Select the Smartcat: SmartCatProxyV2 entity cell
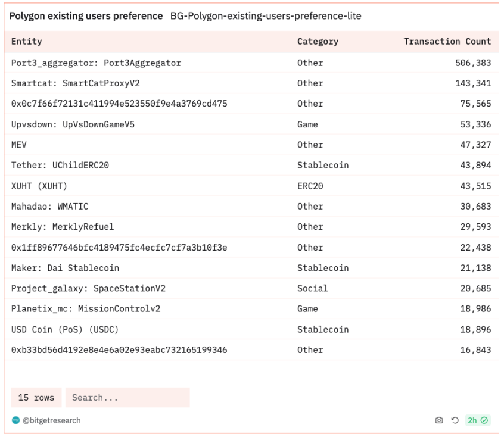Screen dimensions: 504x437 point(76,83)
